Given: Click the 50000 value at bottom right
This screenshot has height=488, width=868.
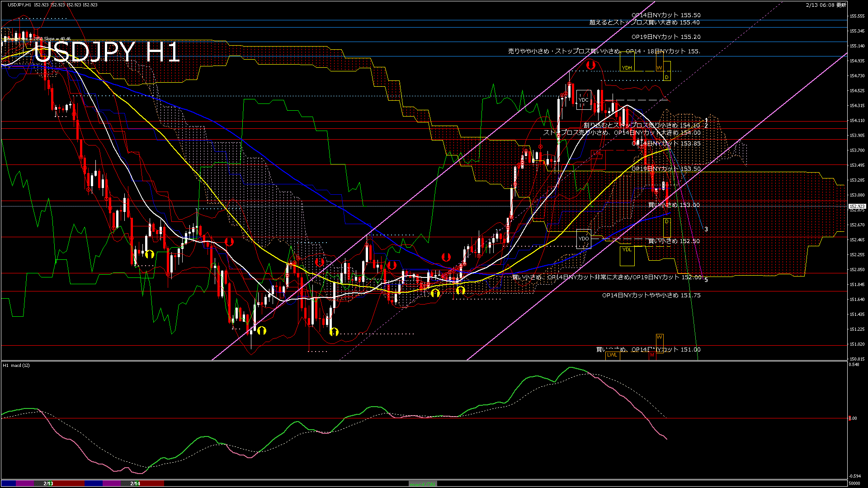Looking at the screenshot, I should point(854,483).
